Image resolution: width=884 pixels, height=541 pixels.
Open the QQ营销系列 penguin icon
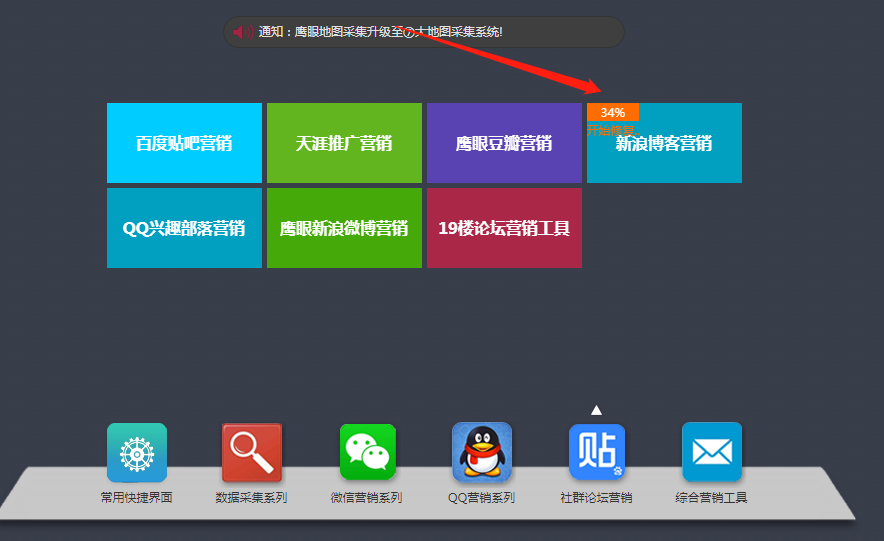[x=482, y=453]
